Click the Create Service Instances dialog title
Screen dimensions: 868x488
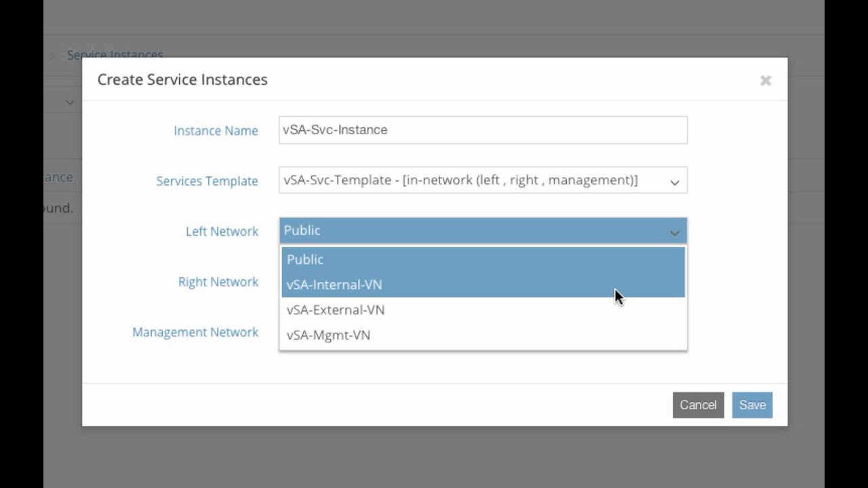(x=182, y=80)
